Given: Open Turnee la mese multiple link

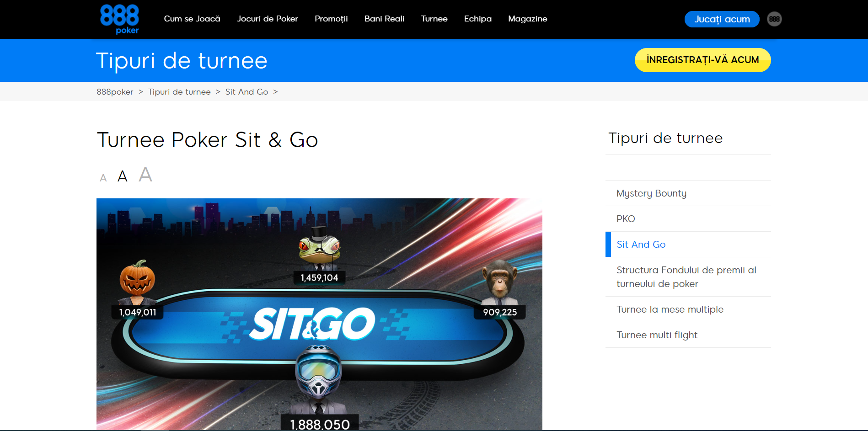Looking at the screenshot, I should [688, 309].
